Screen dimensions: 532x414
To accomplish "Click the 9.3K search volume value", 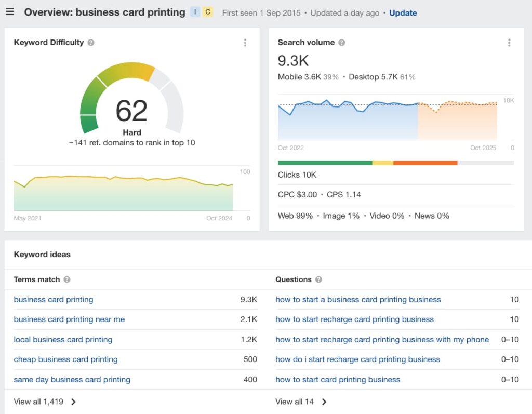I will (x=293, y=61).
